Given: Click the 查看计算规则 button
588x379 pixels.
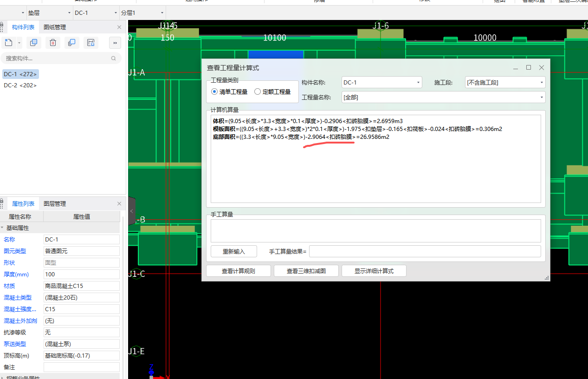Looking at the screenshot, I should (x=238, y=271).
